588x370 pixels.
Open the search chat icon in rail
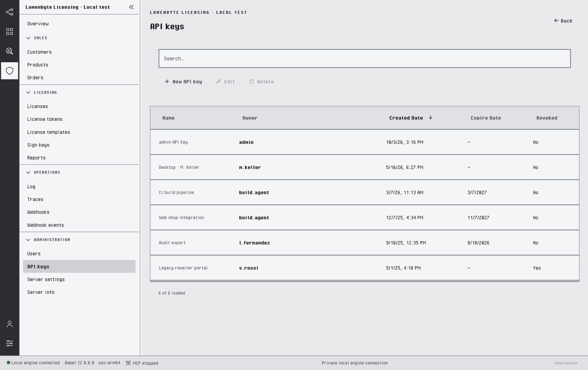(10, 51)
